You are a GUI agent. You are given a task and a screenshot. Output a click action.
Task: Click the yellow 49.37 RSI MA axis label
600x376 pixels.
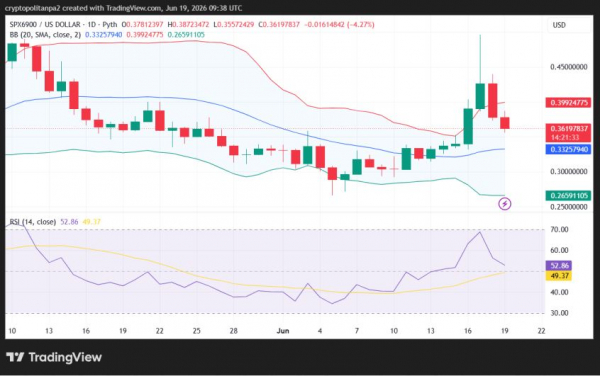point(559,276)
